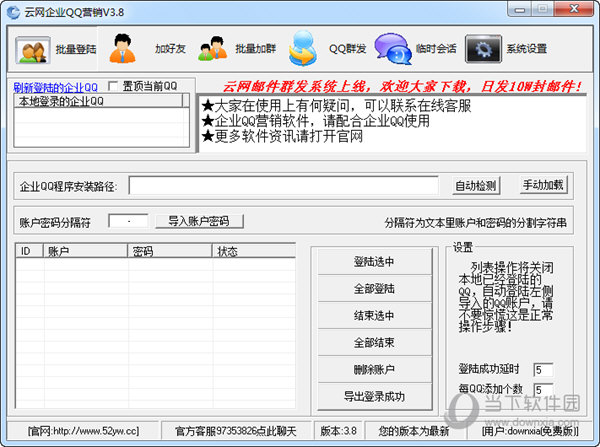Viewport: 600px width, 447px height.
Task: Open the 批量加群 batch join group icon
Action: (x=213, y=49)
